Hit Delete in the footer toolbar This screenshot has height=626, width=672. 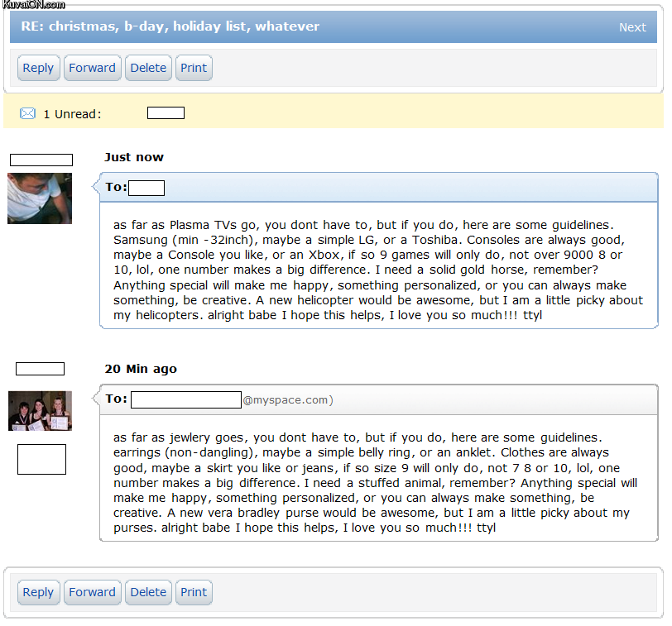pyautogui.click(x=148, y=592)
